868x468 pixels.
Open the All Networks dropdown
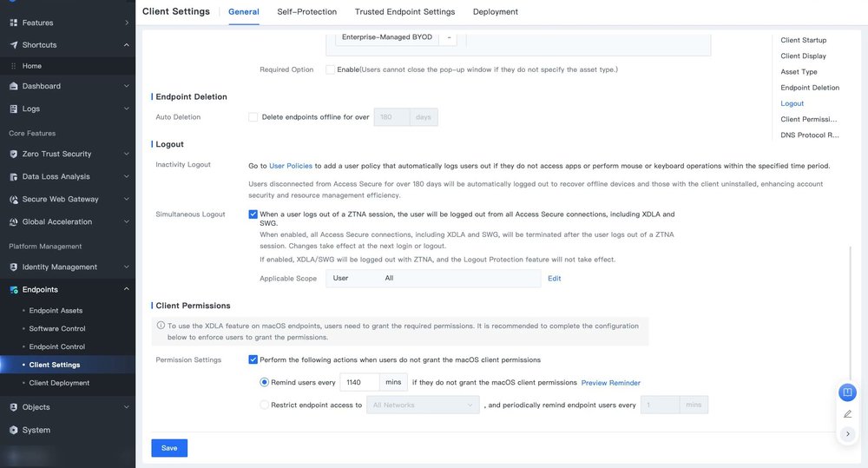coord(423,405)
